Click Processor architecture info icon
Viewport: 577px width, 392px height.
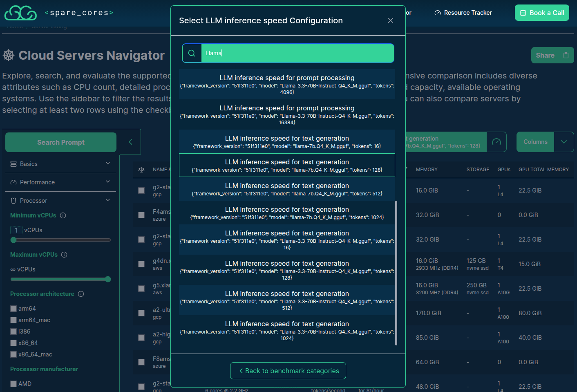(x=81, y=294)
